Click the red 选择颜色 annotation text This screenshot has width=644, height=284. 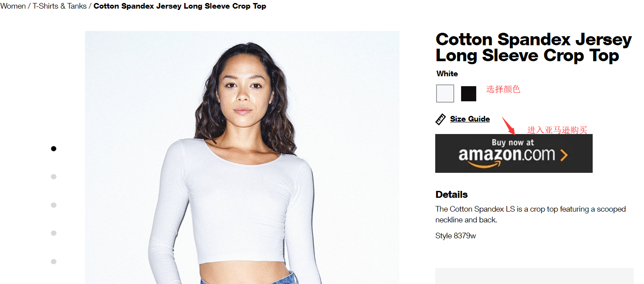(503, 89)
